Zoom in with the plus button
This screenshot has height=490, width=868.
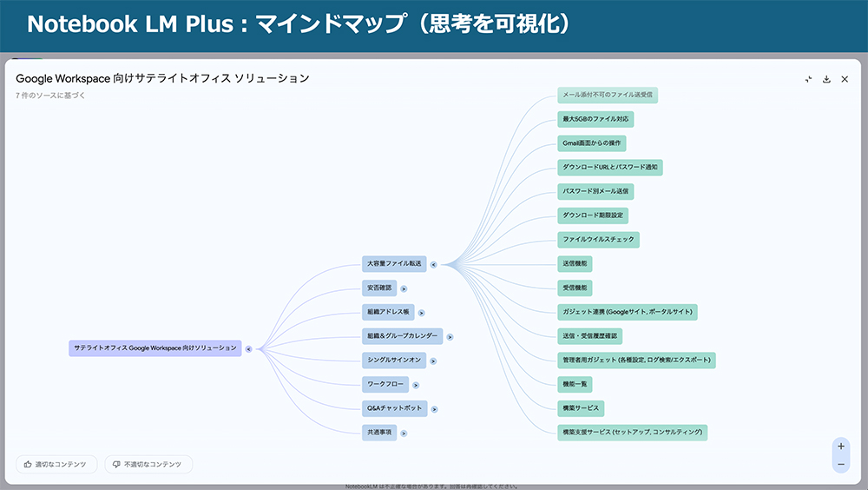click(x=841, y=446)
